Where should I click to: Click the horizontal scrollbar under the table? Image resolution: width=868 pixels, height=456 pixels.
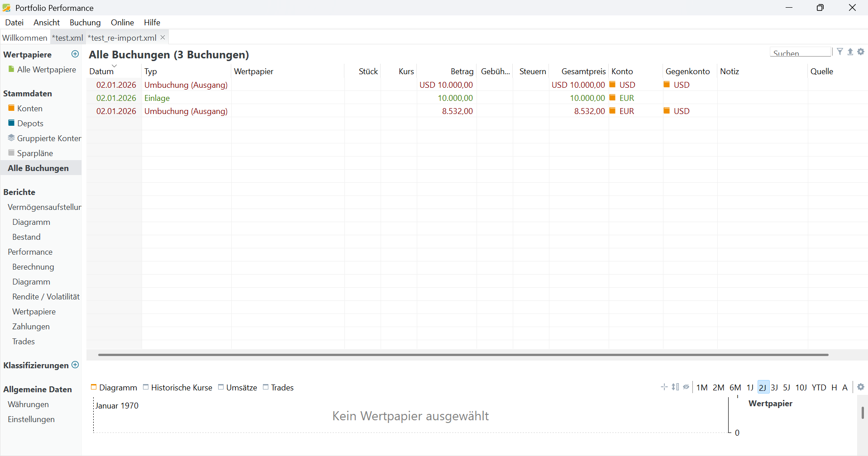463,355
